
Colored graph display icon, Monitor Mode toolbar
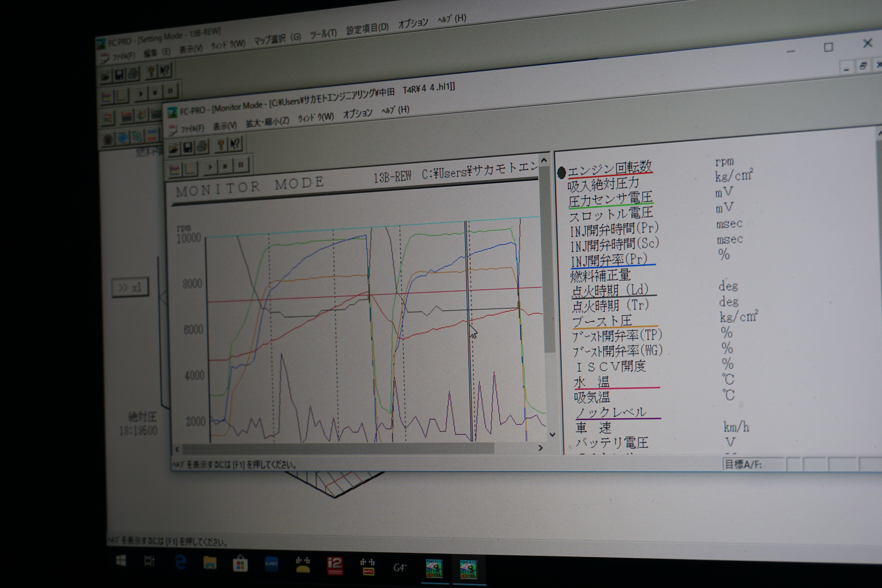point(175,170)
